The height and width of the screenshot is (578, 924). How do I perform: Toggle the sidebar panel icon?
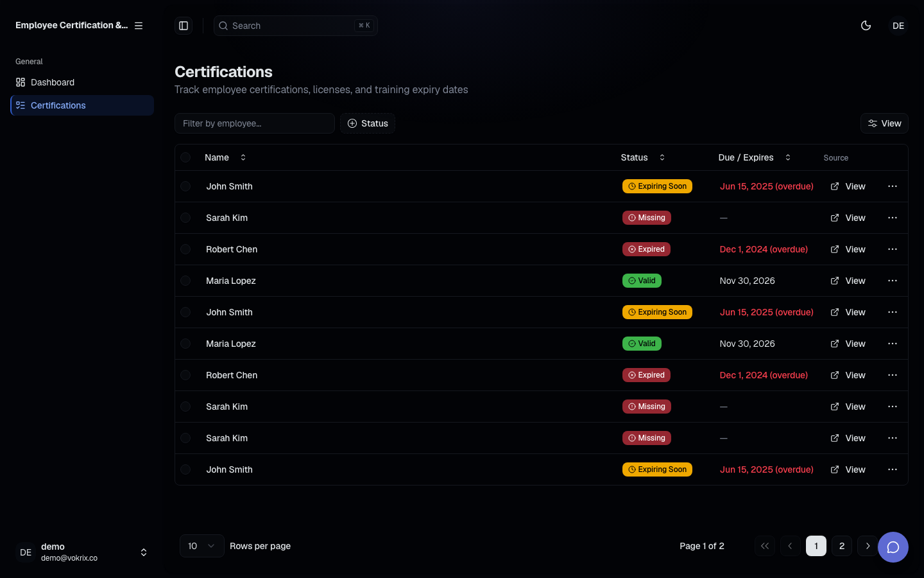[184, 26]
